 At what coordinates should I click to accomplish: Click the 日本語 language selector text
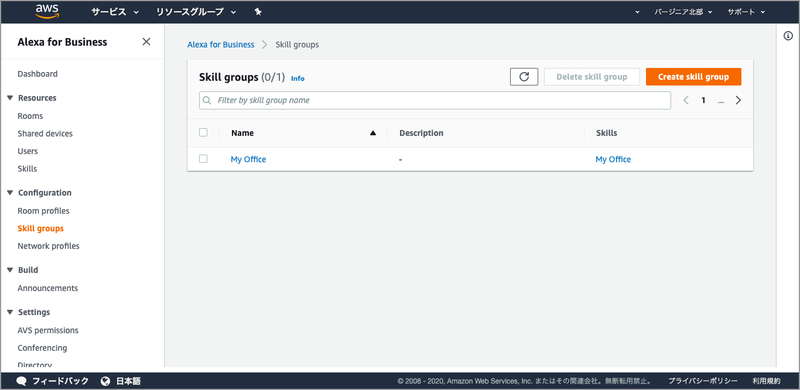tap(128, 381)
